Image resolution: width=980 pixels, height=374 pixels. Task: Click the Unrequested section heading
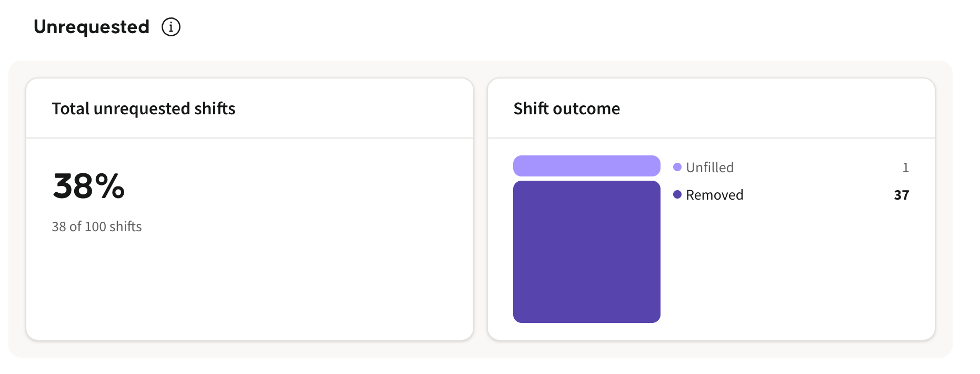pos(92,27)
